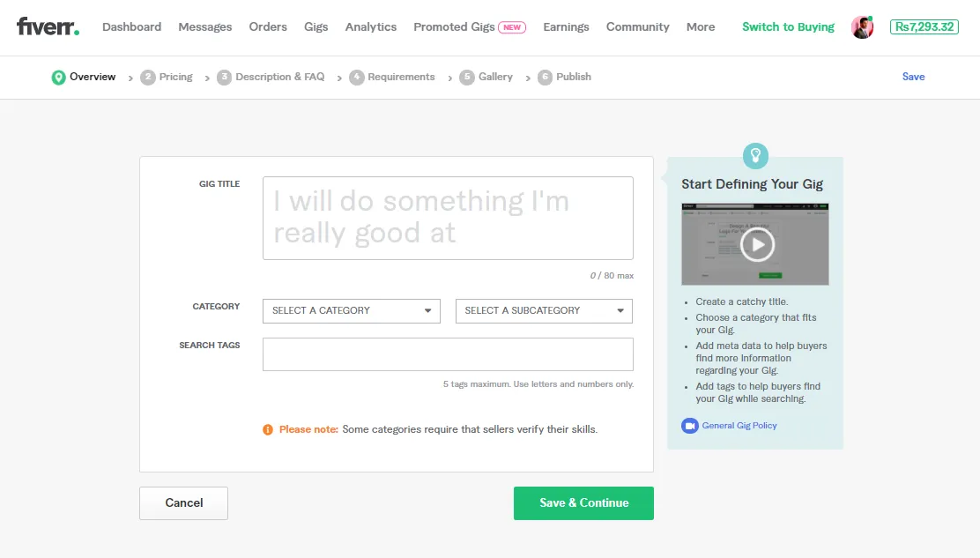Go to the Overview step
Image resolution: width=980 pixels, height=558 pixels.
(93, 77)
